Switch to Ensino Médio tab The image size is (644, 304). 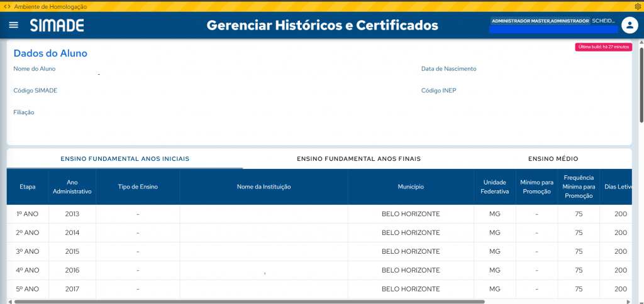click(x=553, y=159)
